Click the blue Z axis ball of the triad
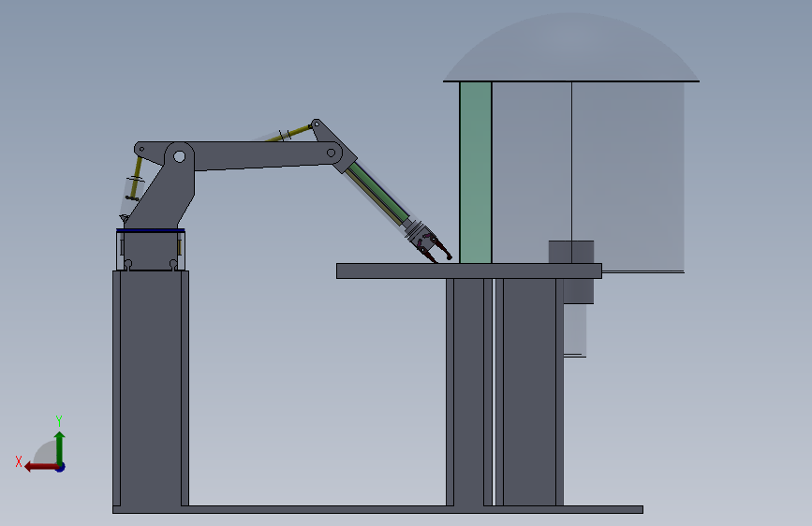 coord(61,468)
